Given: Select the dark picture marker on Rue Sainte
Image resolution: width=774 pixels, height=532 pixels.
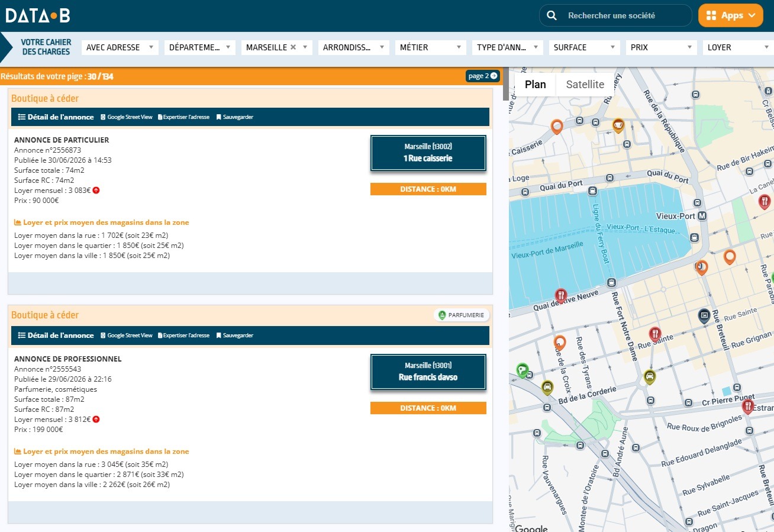Looking at the screenshot, I should [704, 315].
